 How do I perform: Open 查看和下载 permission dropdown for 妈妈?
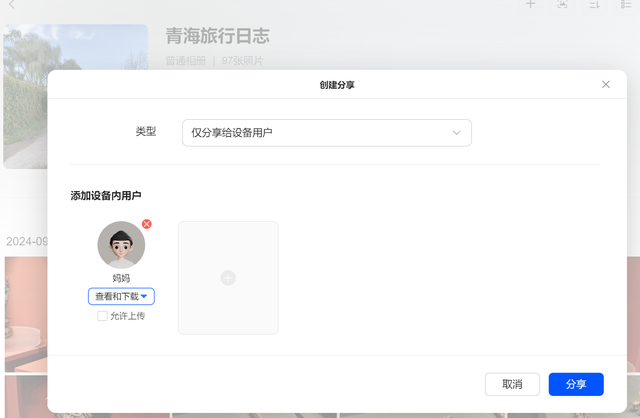point(121,296)
